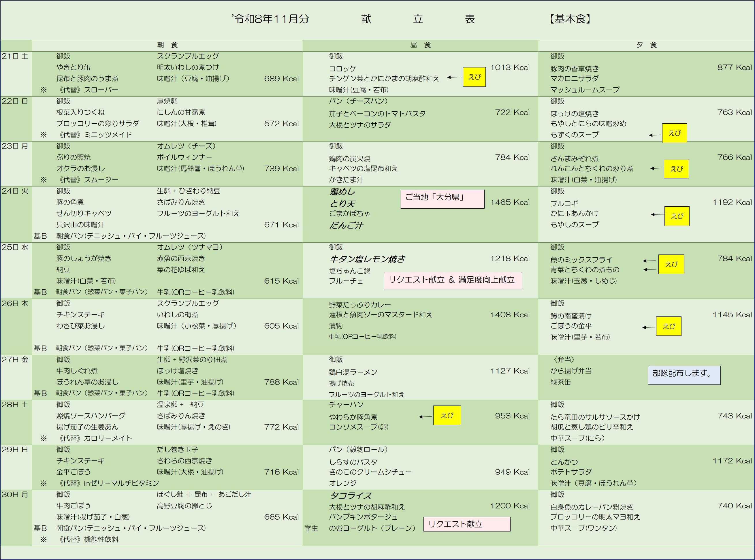Select から揚げ弁当 dinner item
This screenshot has width=755, height=560.
[571, 371]
